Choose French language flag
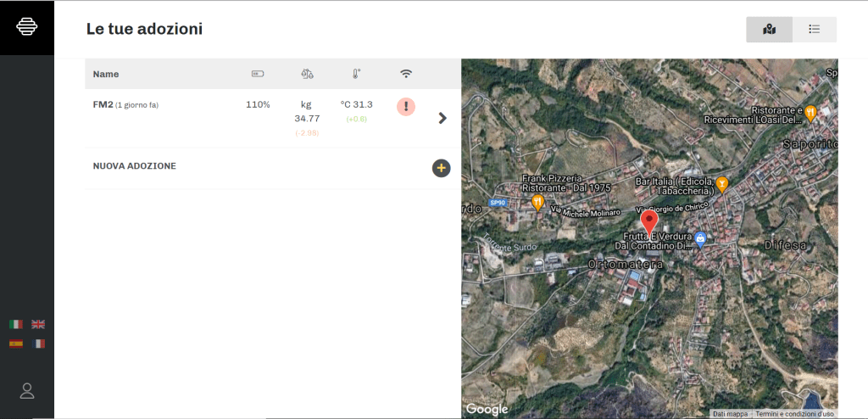868x419 pixels. [x=38, y=344]
